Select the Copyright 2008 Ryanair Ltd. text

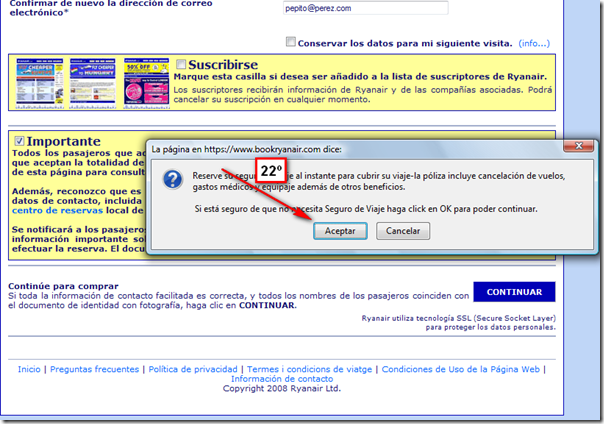pos(282,389)
